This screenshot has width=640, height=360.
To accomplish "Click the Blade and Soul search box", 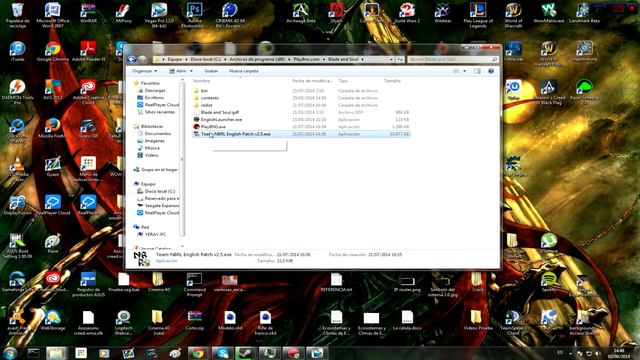I will click(453, 60).
